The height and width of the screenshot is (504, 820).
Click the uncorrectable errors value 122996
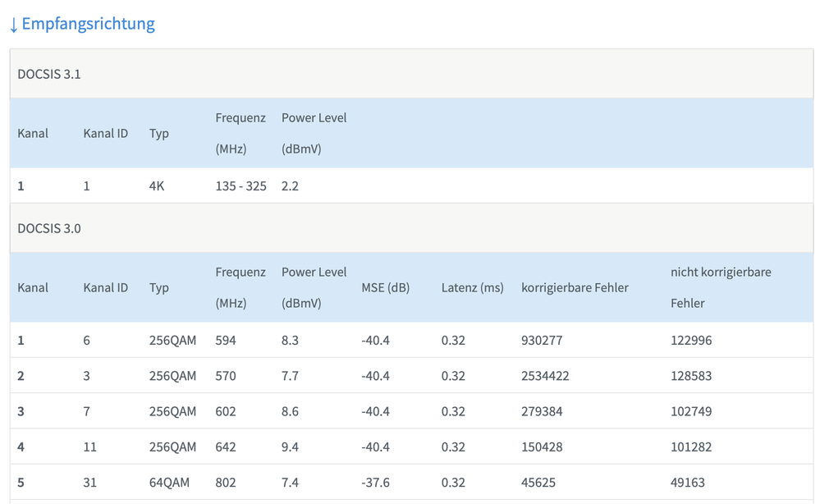tap(691, 341)
